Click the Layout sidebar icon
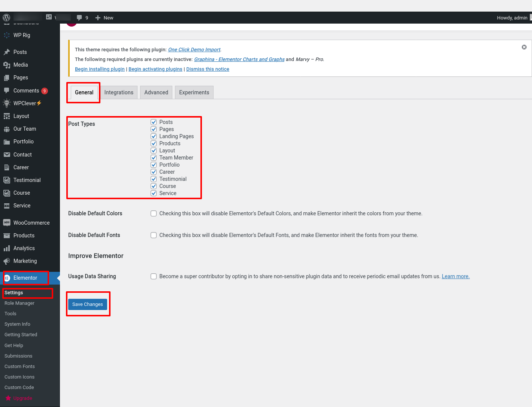Viewport: 532px width, 407px height. tap(7, 116)
